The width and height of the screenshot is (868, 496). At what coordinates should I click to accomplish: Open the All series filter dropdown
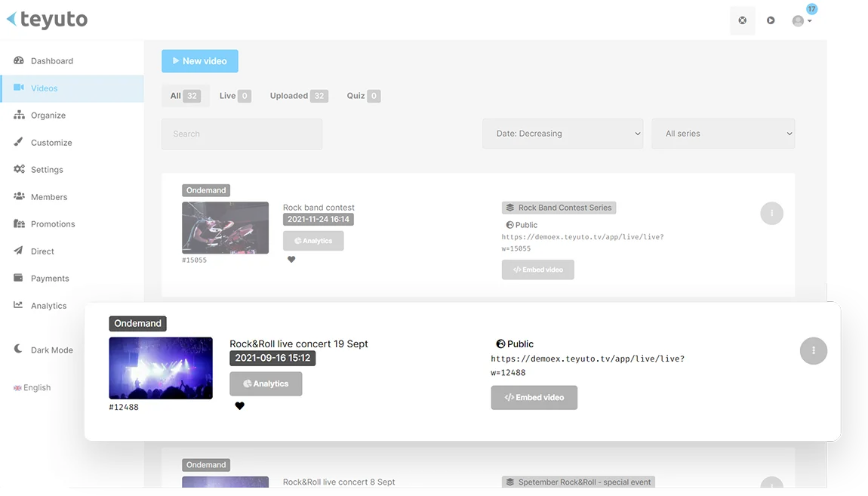[722, 133]
